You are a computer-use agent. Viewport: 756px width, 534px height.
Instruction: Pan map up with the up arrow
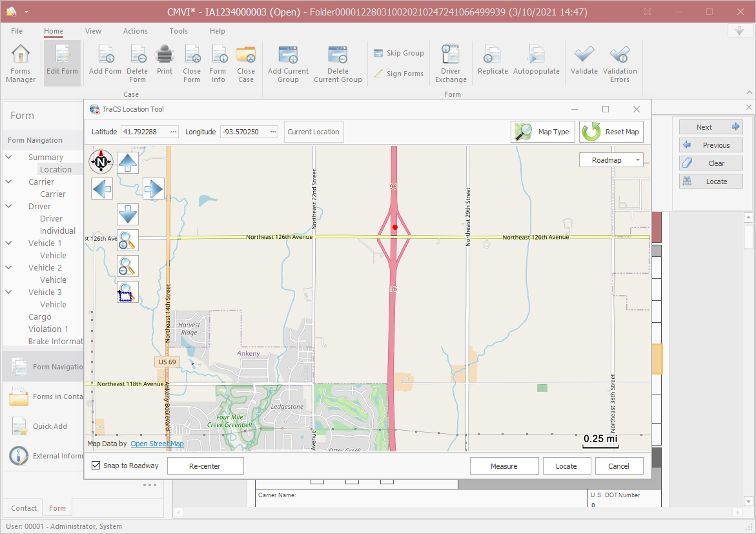(128, 161)
